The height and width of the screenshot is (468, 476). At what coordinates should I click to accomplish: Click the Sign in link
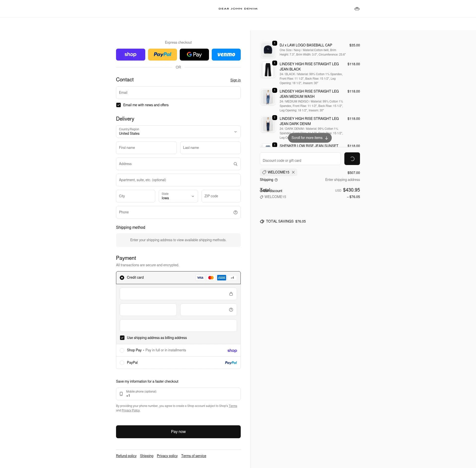(x=235, y=80)
